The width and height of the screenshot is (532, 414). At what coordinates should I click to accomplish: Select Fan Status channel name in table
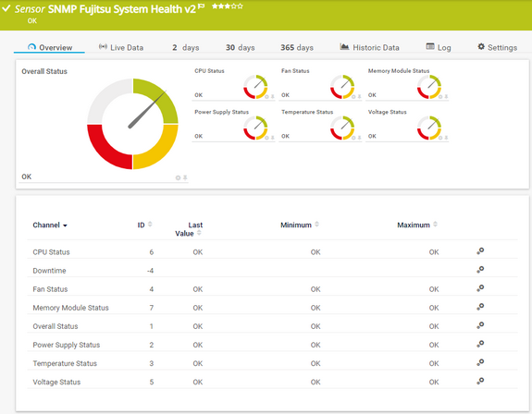click(x=50, y=289)
